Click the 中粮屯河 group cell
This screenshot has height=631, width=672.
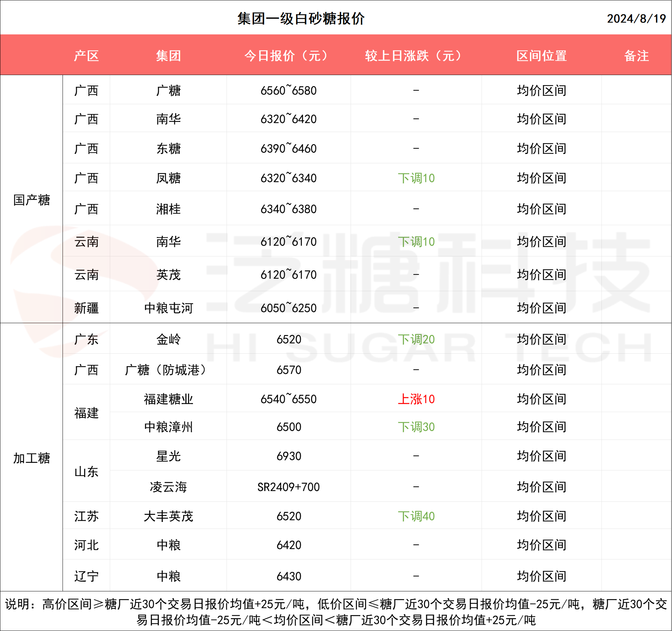(x=169, y=308)
